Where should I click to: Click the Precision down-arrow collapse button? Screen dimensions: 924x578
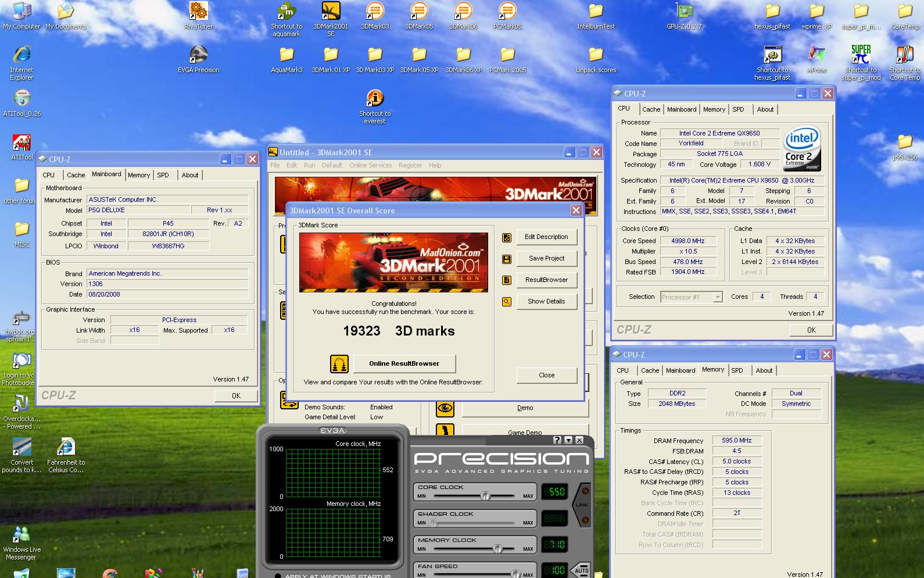point(568,440)
